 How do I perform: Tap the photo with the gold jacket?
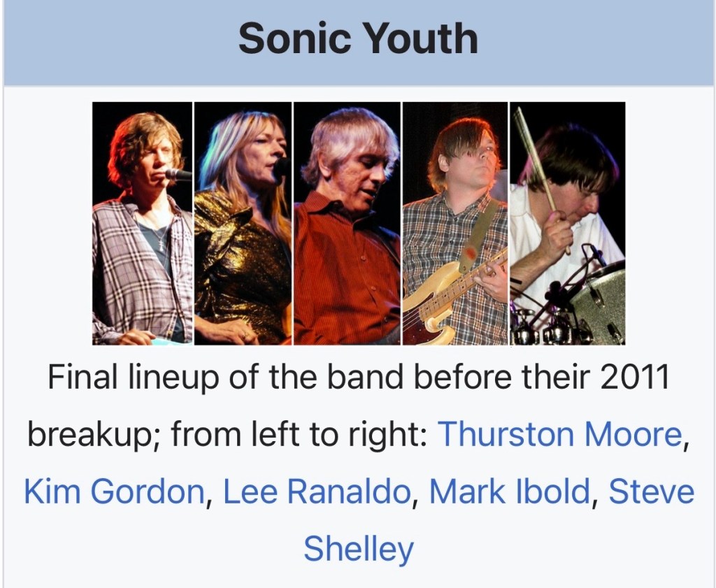(243, 224)
